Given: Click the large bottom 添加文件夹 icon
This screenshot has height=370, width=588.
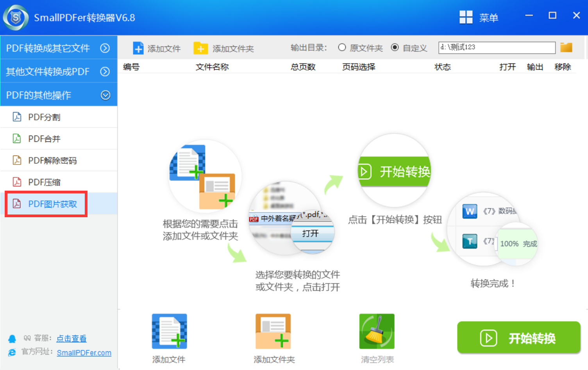Looking at the screenshot, I should [x=273, y=331].
